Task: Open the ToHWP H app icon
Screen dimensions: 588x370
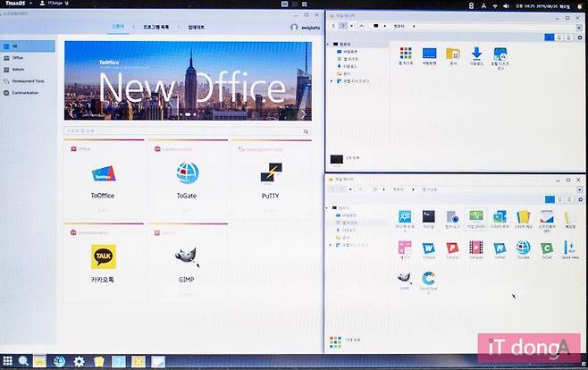Action: 500,250
